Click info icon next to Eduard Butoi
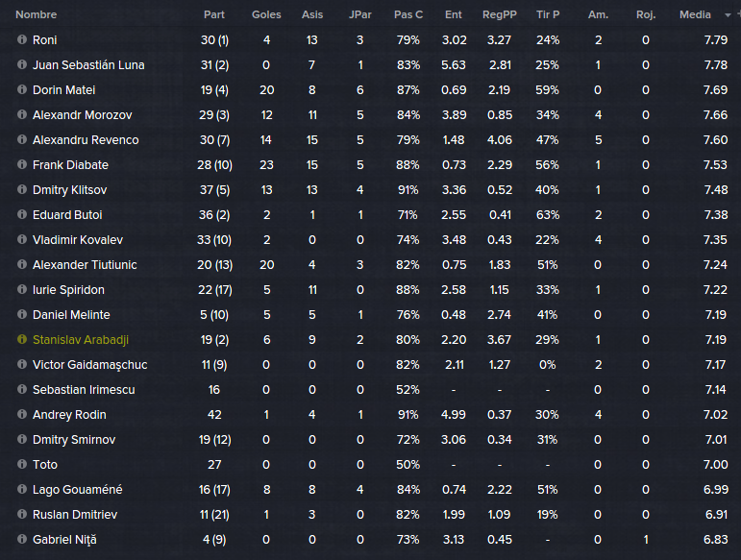Screen dimensions: 741x560 point(22,214)
